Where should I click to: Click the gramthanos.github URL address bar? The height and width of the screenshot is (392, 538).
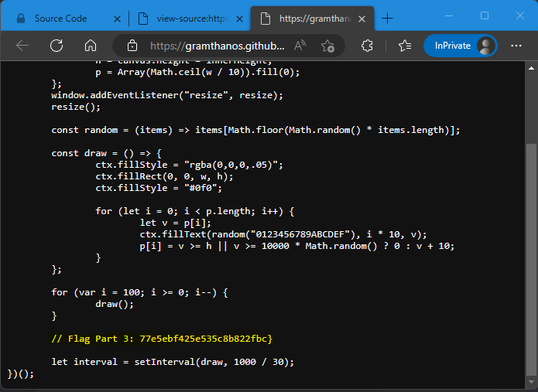click(217, 46)
